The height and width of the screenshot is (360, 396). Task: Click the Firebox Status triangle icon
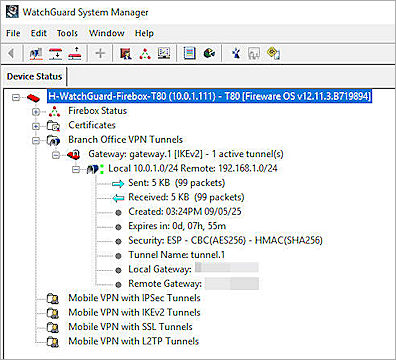tap(54, 111)
